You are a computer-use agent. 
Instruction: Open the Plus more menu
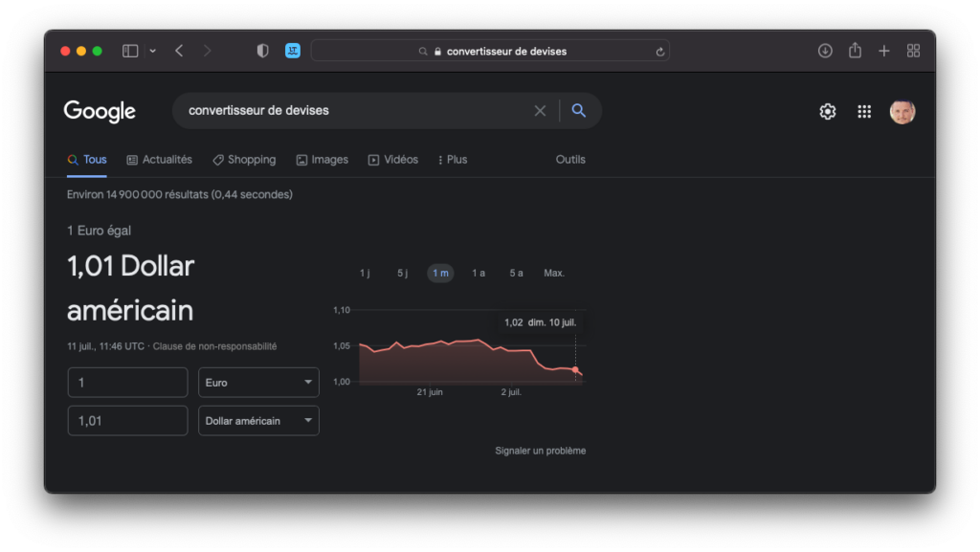[x=453, y=160]
